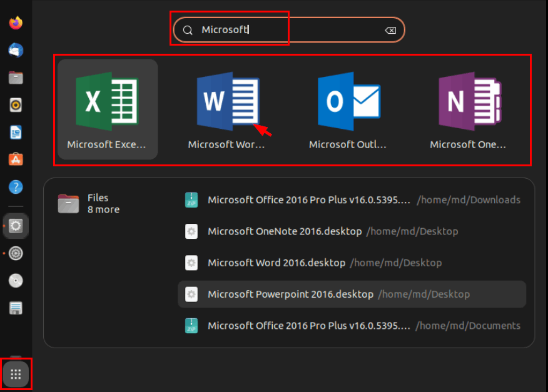Open the Help dock icon
The height and width of the screenshot is (392, 548).
(x=16, y=187)
